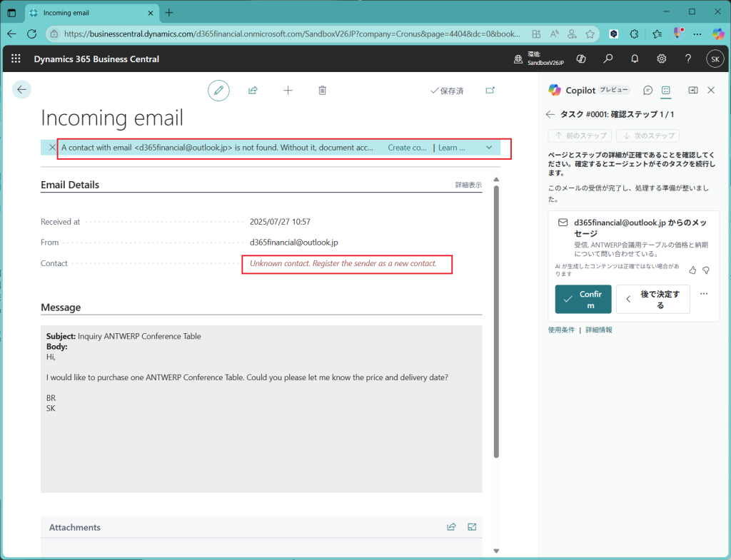Close the Incoming email browser tab
The width and height of the screenshot is (731, 560).
[x=150, y=13]
